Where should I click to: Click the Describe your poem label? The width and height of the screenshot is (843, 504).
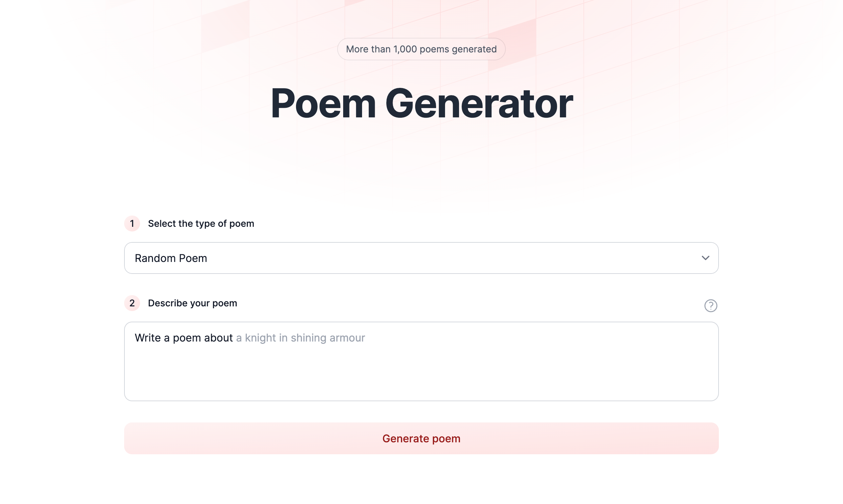192,303
